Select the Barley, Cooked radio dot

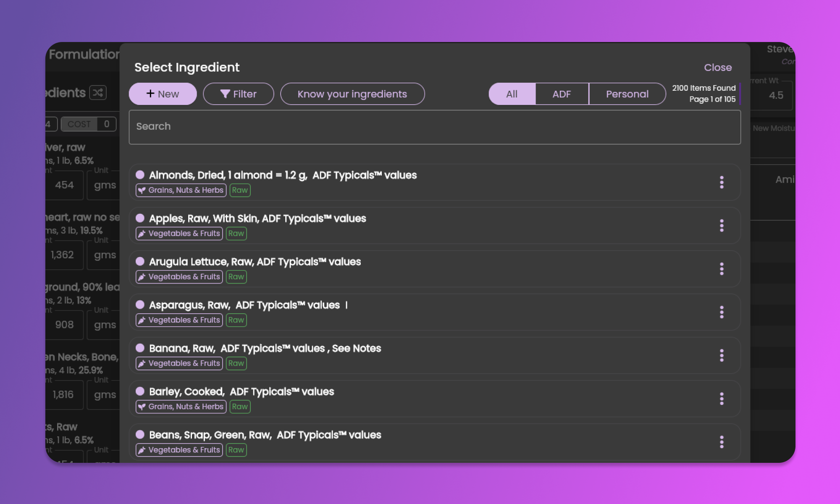coord(140,391)
